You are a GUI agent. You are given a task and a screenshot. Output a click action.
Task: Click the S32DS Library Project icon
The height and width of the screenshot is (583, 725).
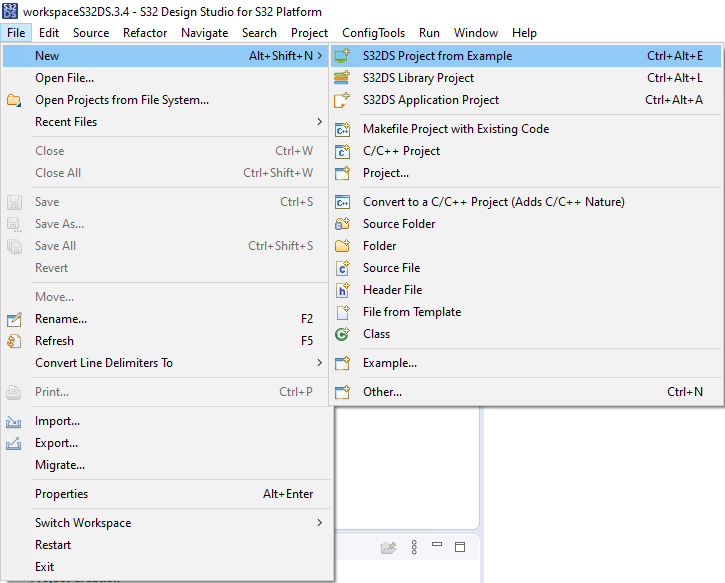pyautogui.click(x=342, y=78)
